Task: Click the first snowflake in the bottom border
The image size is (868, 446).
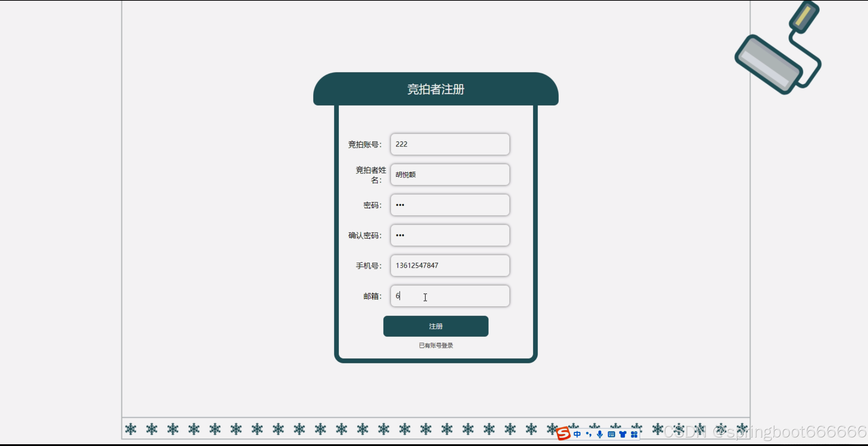Action: [x=131, y=429]
